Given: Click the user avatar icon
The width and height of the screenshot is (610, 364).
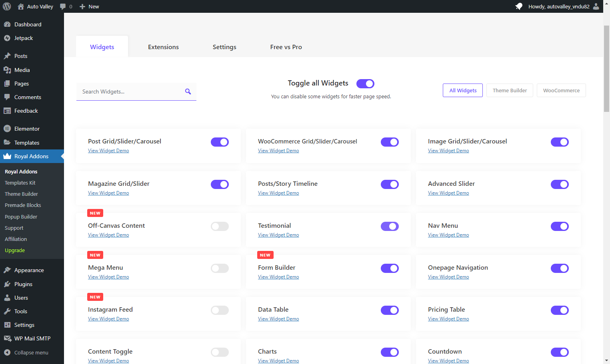Looking at the screenshot, I should click(x=596, y=6).
